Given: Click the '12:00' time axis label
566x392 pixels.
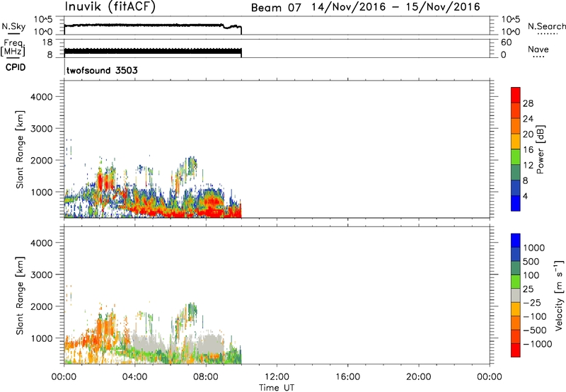Looking at the screenshot, I should [x=277, y=377].
